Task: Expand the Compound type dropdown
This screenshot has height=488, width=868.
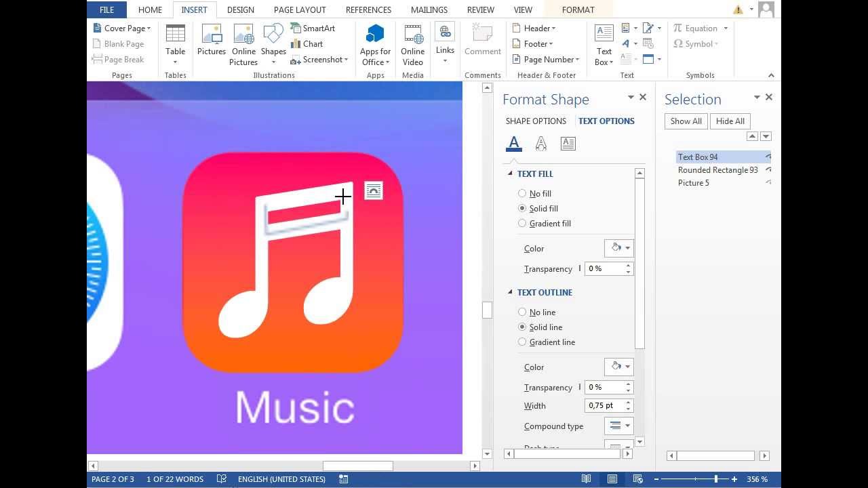Action: 618,426
